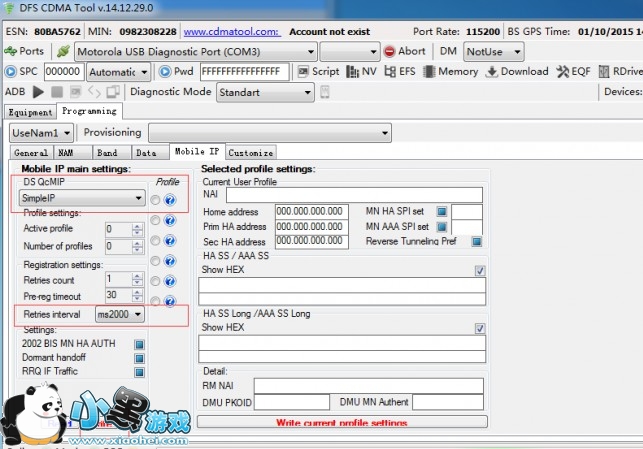This screenshot has height=449, width=643.
Task: Select the Profile radio button beside SimpleIP
Action: [155, 200]
